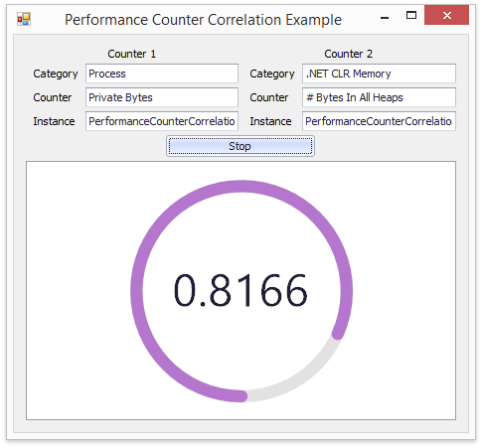
Task: Click the Counter 2 heading label
Action: tap(348, 54)
